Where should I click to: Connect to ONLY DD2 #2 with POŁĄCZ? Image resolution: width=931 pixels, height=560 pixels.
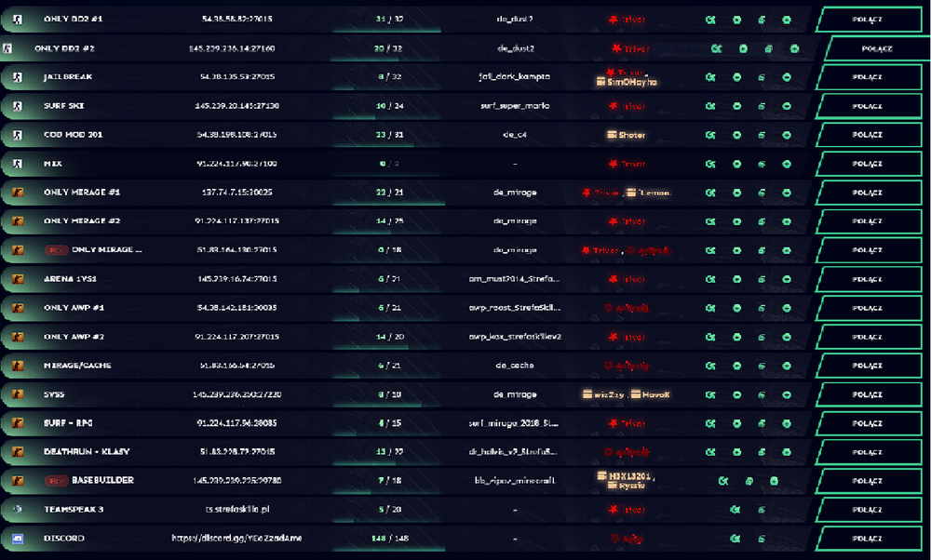pos(877,48)
